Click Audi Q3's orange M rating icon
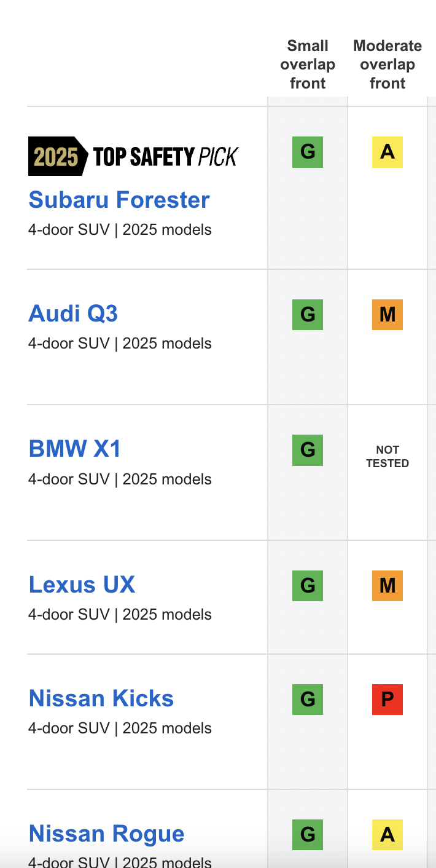 387,315
